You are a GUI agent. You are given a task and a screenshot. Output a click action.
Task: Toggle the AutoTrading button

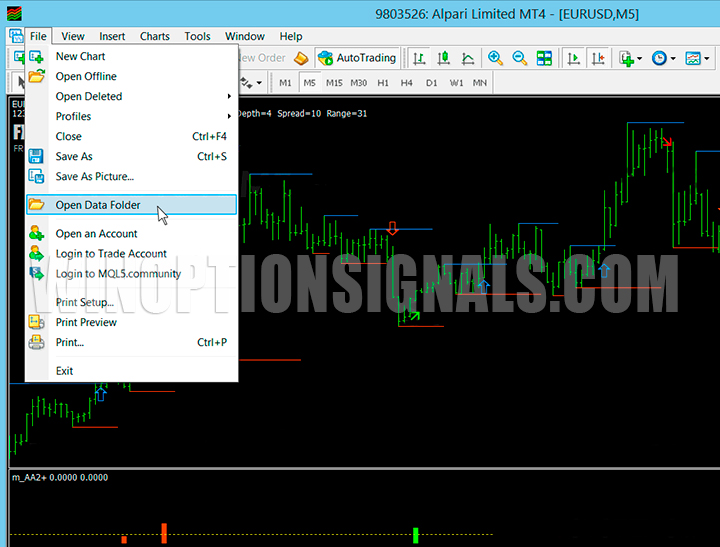pos(357,58)
